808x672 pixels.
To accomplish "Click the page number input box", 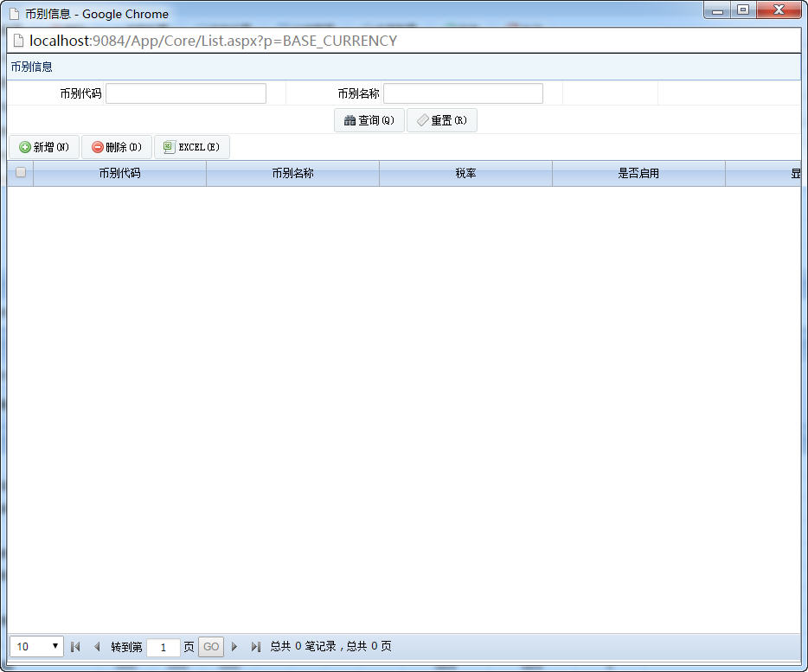I will click(164, 647).
